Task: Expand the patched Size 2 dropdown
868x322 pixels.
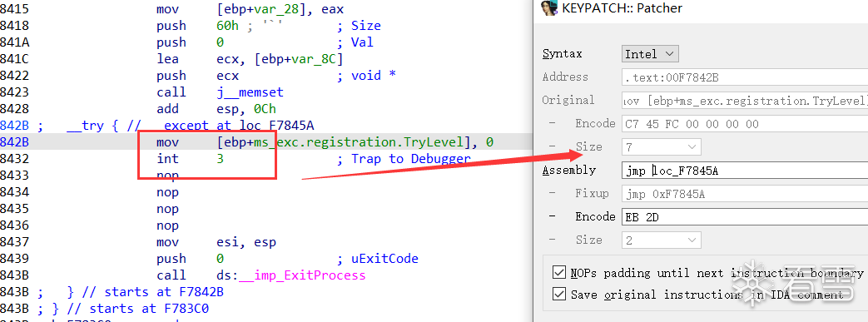Action: coord(661,240)
